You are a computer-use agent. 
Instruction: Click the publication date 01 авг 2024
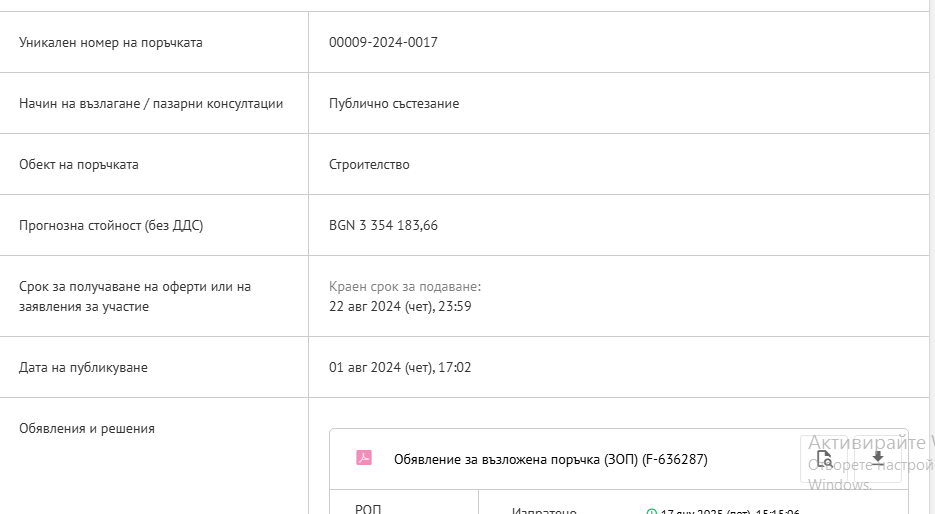pyautogui.click(x=400, y=367)
